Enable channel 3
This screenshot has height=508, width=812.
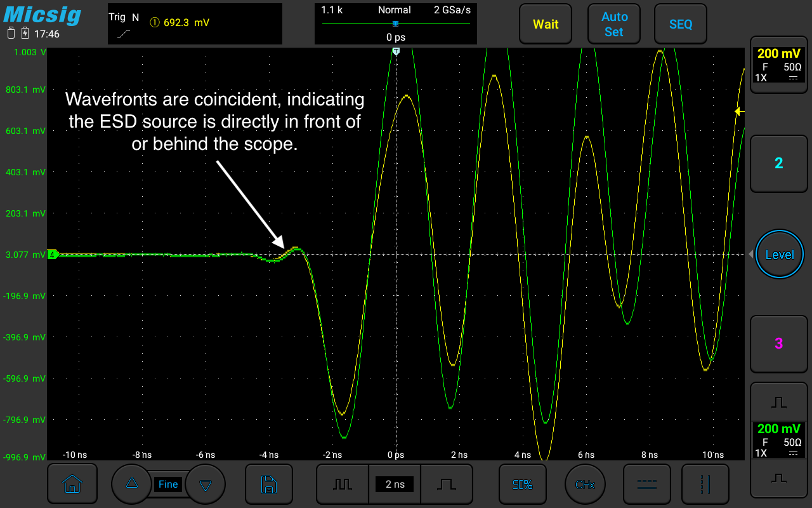pyautogui.click(x=779, y=344)
